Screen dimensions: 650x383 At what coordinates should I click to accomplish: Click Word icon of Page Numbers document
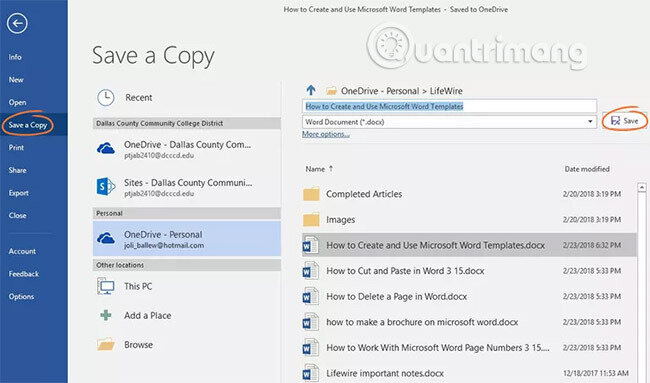tap(310, 348)
